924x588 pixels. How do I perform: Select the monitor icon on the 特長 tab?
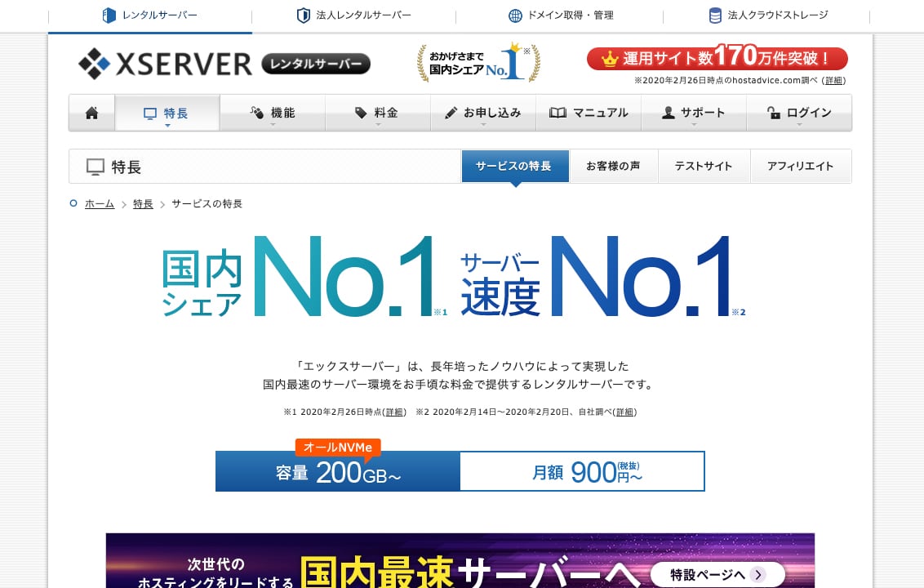point(149,113)
